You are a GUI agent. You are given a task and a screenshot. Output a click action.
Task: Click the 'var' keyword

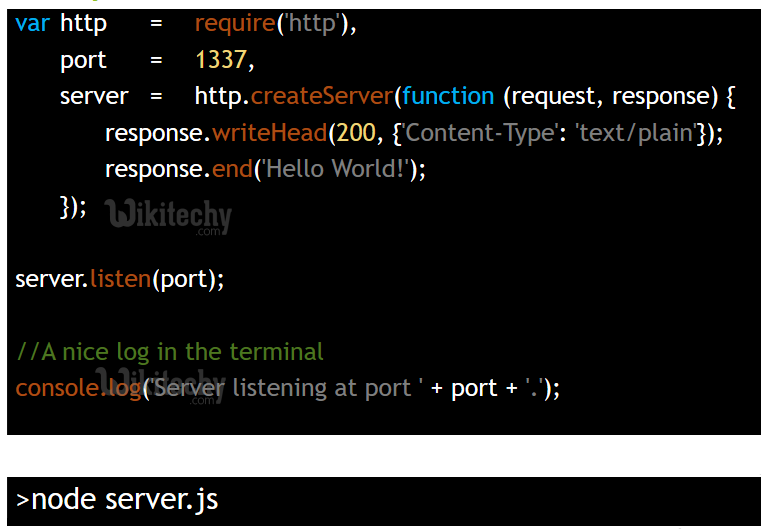coord(32,23)
